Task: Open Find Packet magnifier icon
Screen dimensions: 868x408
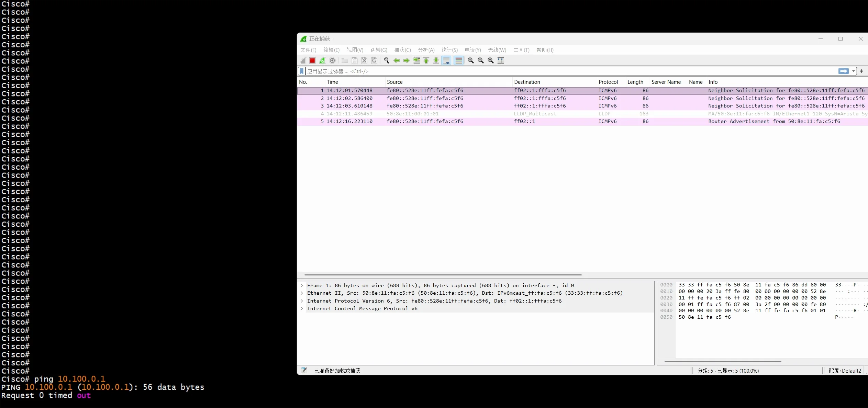Action: click(387, 61)
